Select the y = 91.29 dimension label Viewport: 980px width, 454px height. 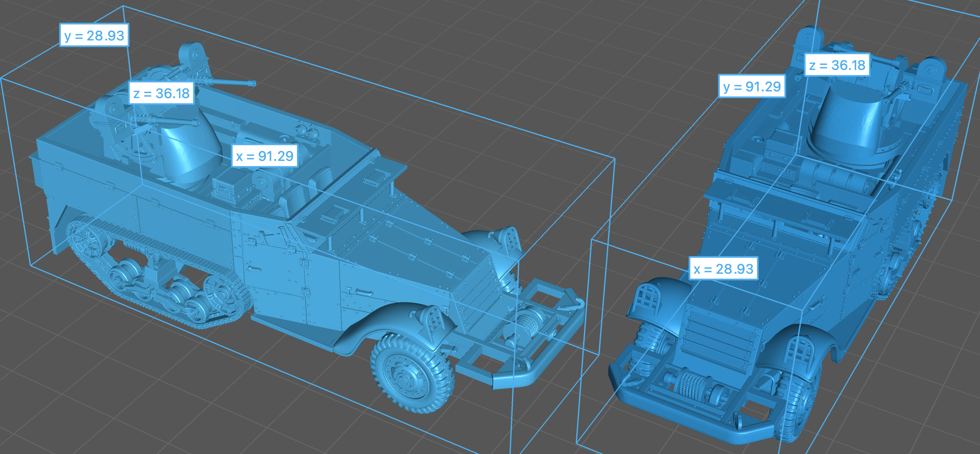pyautogui.click(x=752, y=86)
